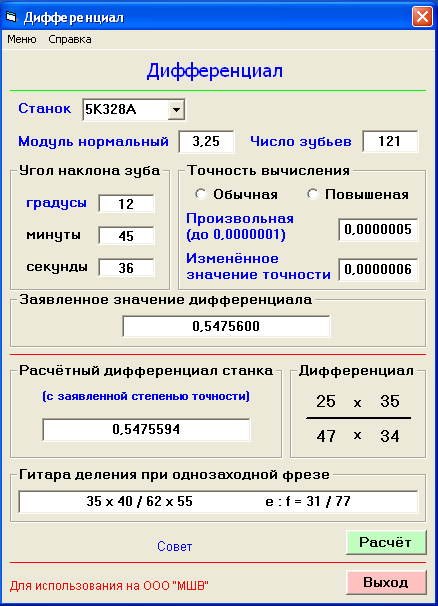Click the Число зубьев input field
Viewport: 438px width, 606px height.
tap(390, 141)
